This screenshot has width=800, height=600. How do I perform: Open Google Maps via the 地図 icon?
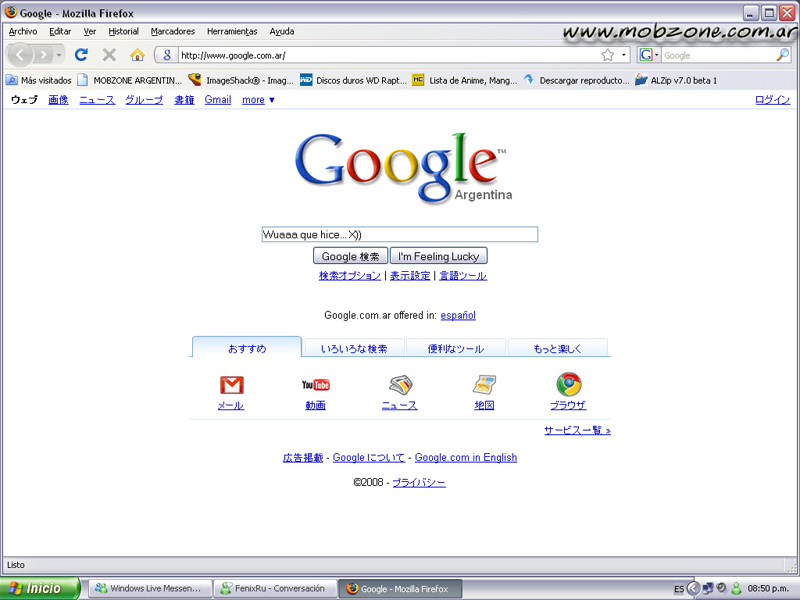click(484, 385)
